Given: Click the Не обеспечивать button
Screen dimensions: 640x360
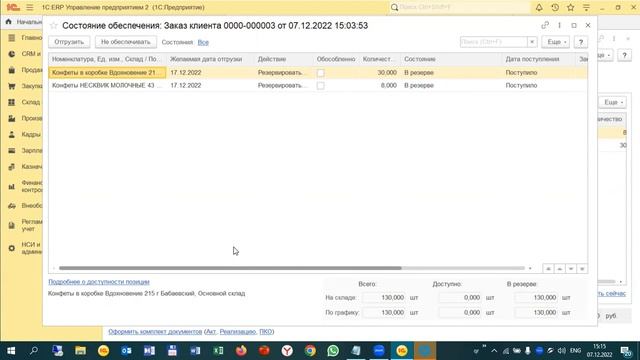Looking at the screenshot, I should click(126, 42).
